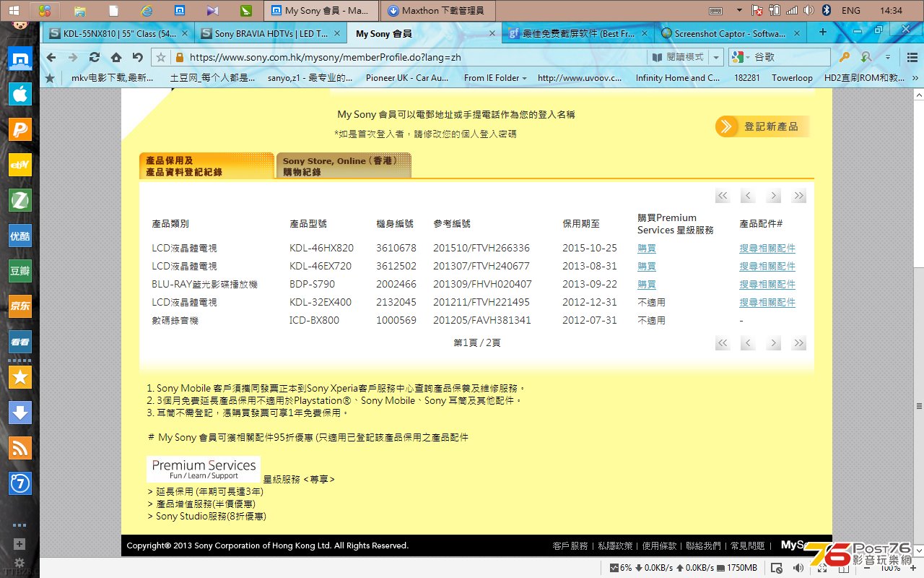Open Visual Studio from the taskbar
924x578 pixels.
click(212, 11)
